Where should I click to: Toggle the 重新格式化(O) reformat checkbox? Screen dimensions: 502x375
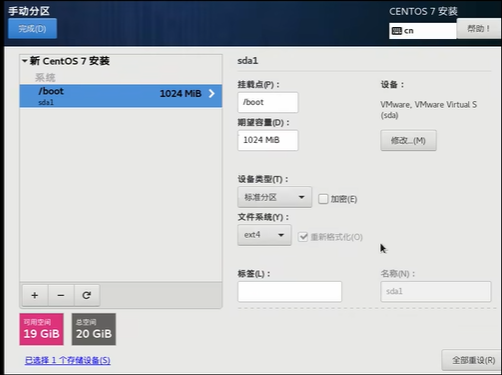[x=303, y=237]
